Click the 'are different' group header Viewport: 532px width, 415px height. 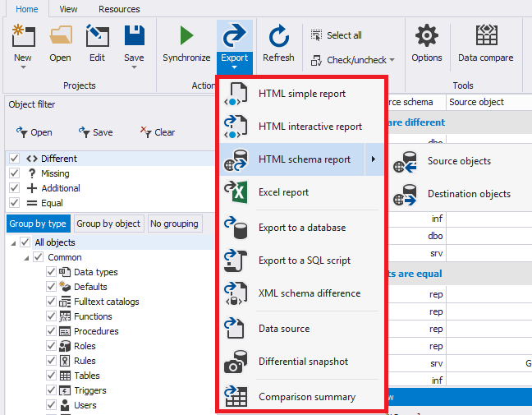coord(460,122)
